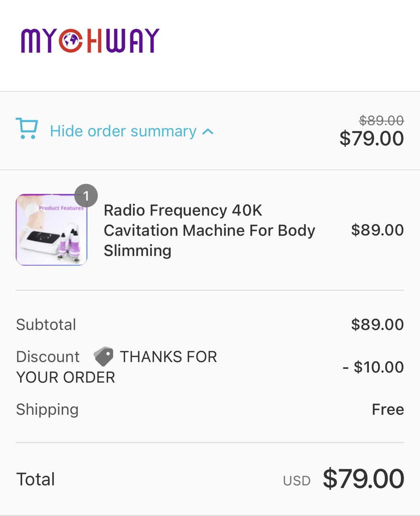Click the Discount label

tap(48, 357)
